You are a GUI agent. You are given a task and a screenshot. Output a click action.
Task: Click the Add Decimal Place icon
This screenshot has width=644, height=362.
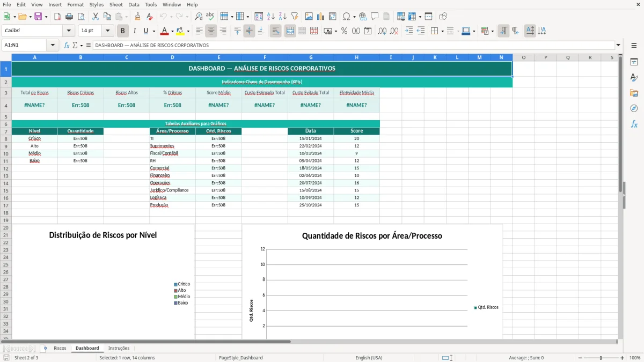383,31
